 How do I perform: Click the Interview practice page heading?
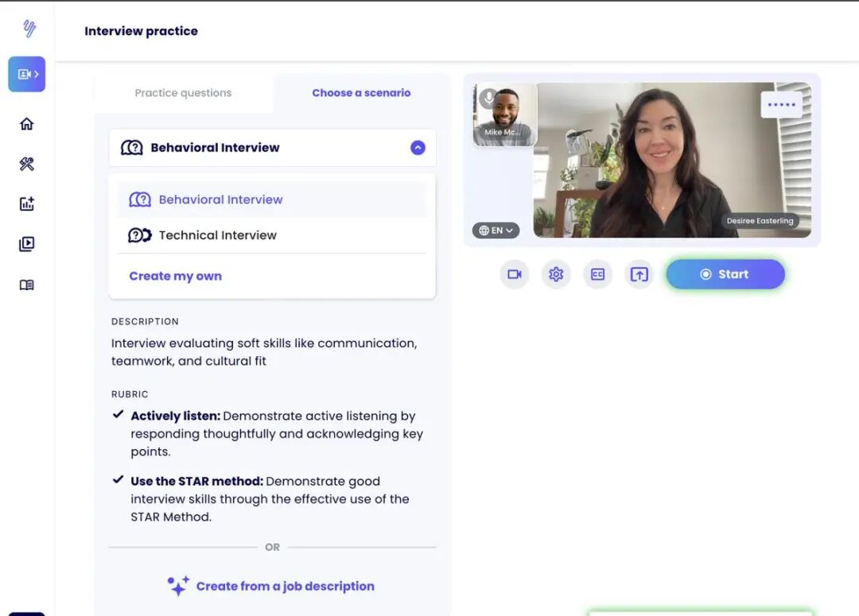tap(141, 31)
